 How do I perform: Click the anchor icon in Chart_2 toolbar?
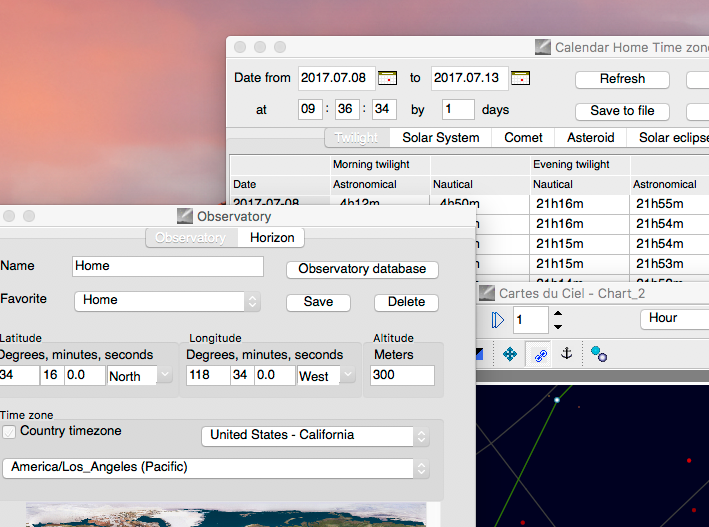click(567, 353)
